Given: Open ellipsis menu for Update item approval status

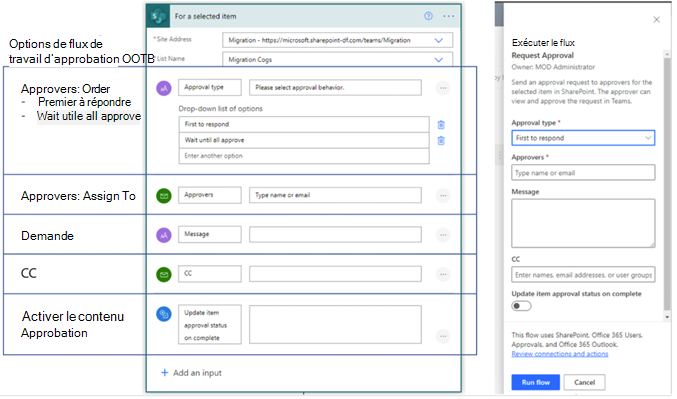Looking at the screenshot, I should tap(443, 336).
